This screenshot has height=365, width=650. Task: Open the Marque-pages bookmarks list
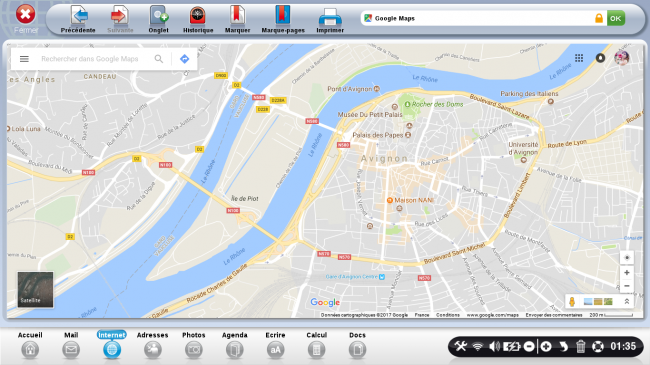click(283, 19)
